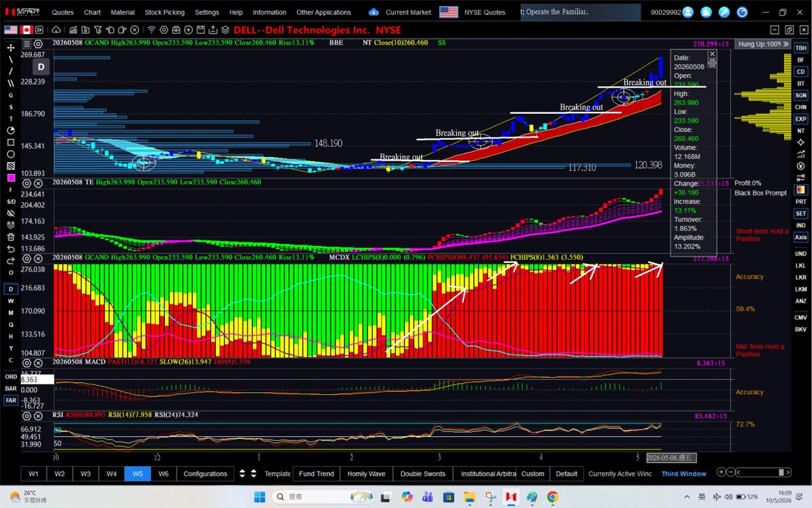Open the Other Applications menu
This screenshot has height=508, width=812.
(323, 12)
